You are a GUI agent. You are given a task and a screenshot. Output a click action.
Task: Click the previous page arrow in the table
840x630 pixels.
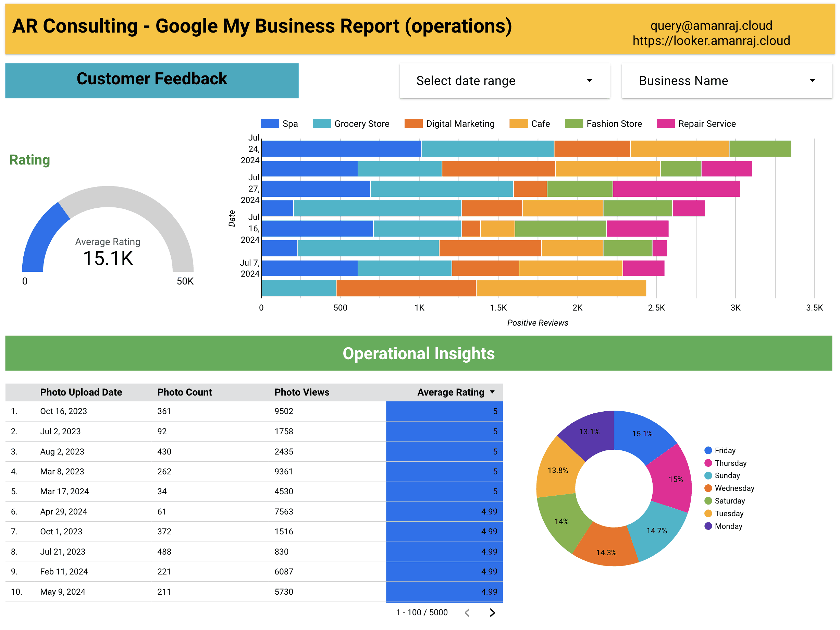467,613
